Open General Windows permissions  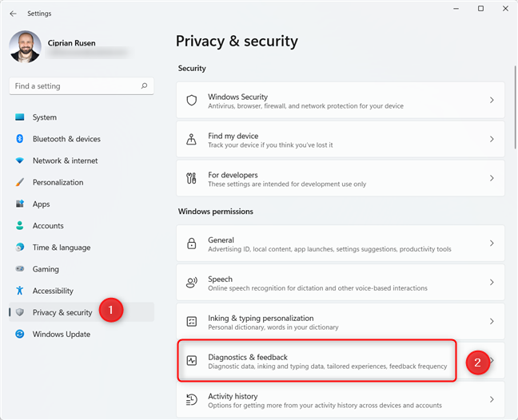[x=341, y=244]
